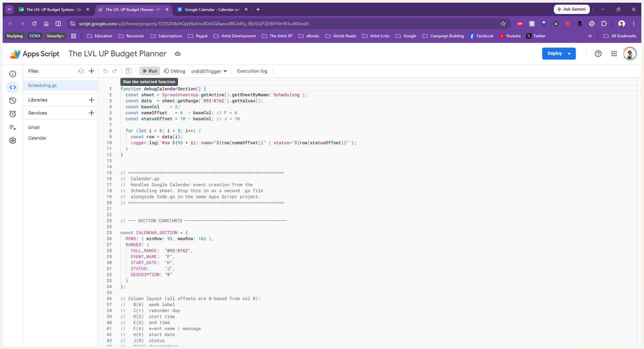Open the Google account avatar
The height and width of the screenshot is (349, 644).
tap(630, 54)
